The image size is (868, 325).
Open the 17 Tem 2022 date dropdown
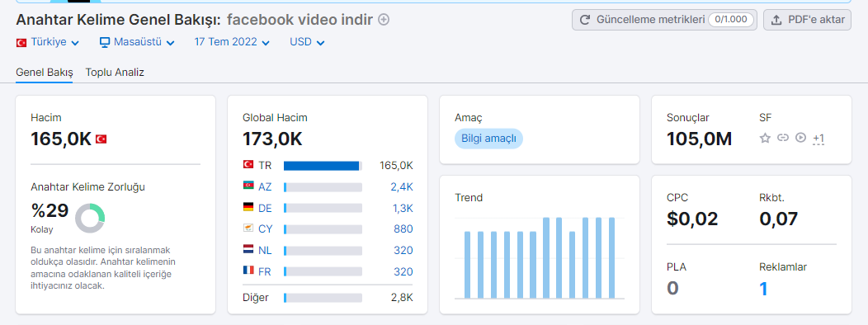(x=232, y=42)
